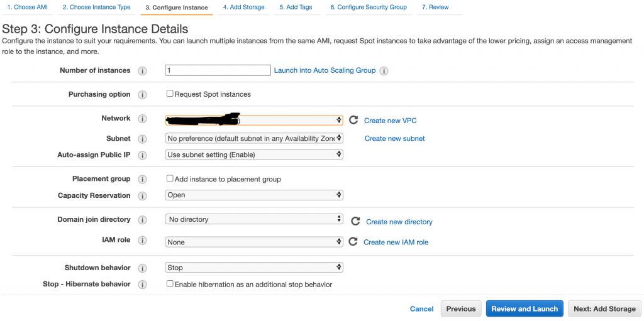Click info icon next to Shutdown behavior
Viewport: 644px width, 321px height.
pyautogui.click(x=142, y=268)
